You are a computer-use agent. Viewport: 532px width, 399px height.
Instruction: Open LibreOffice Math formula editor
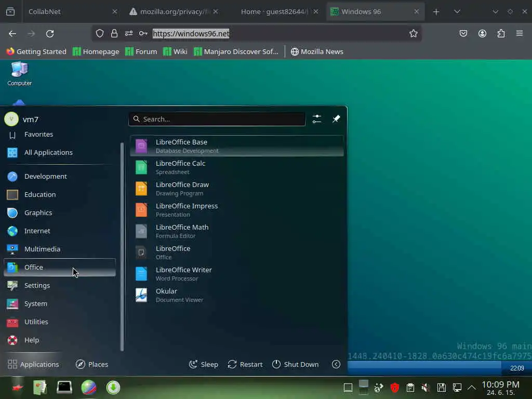(236, 231)
